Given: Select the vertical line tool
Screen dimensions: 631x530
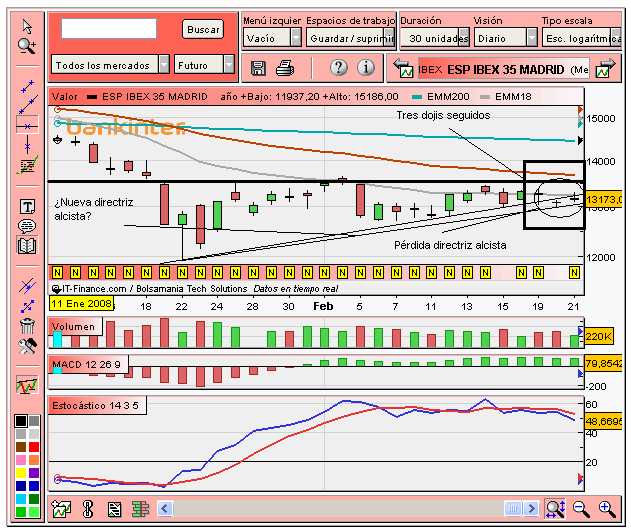Looking at the screenshot, I should click(x=27, y=145).
